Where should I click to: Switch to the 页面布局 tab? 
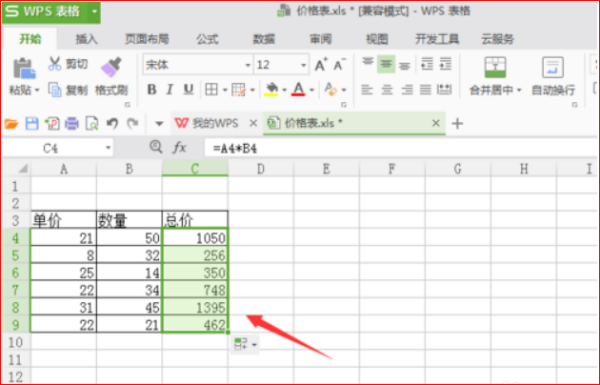click(147, 39)
